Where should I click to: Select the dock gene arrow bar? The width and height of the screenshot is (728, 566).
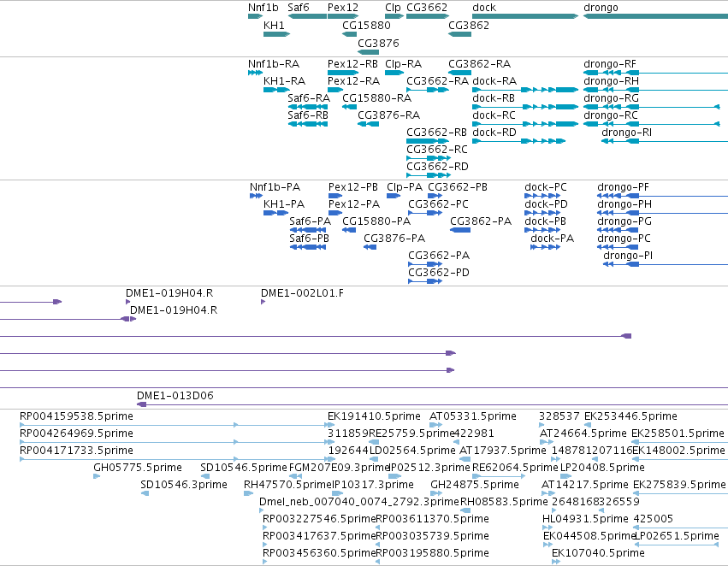(525, 16)
